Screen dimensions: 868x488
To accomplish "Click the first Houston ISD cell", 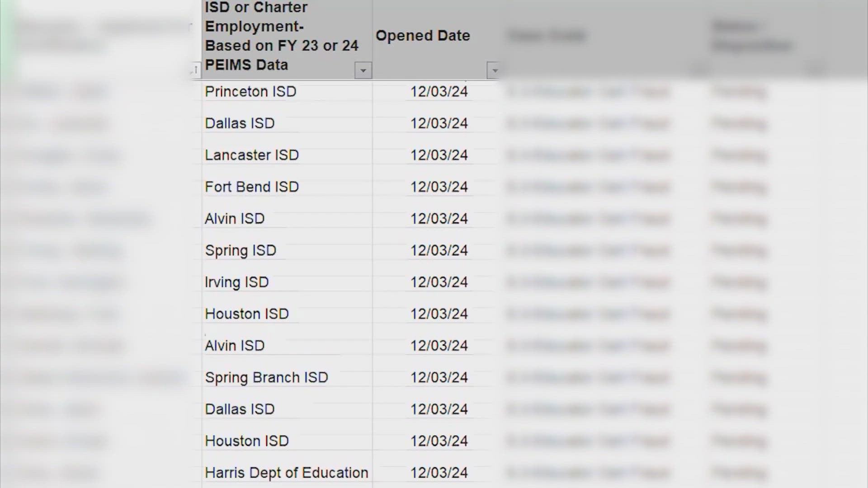I will coord(287,314).
